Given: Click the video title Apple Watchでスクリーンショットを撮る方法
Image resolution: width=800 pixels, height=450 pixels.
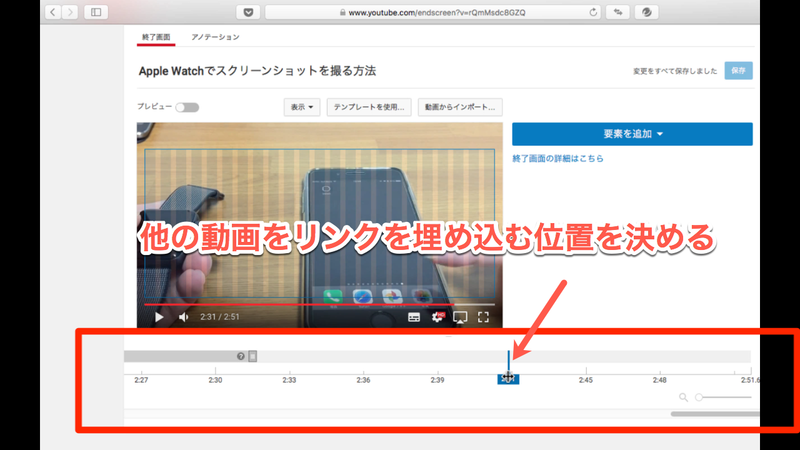Looking at the screenshot, I should [x=257, y=71].
